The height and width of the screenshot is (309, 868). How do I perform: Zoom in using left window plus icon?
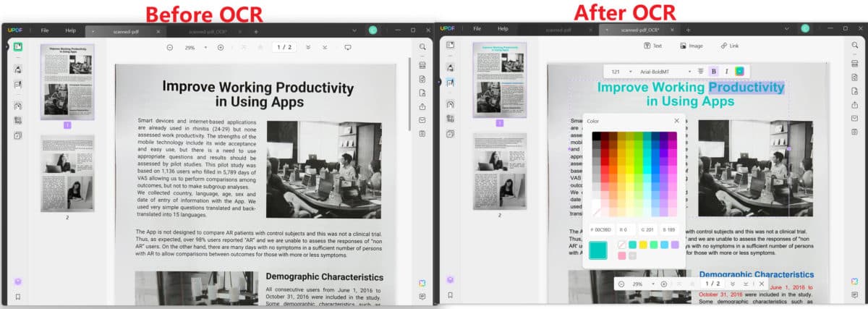click(x=221, y=47)
